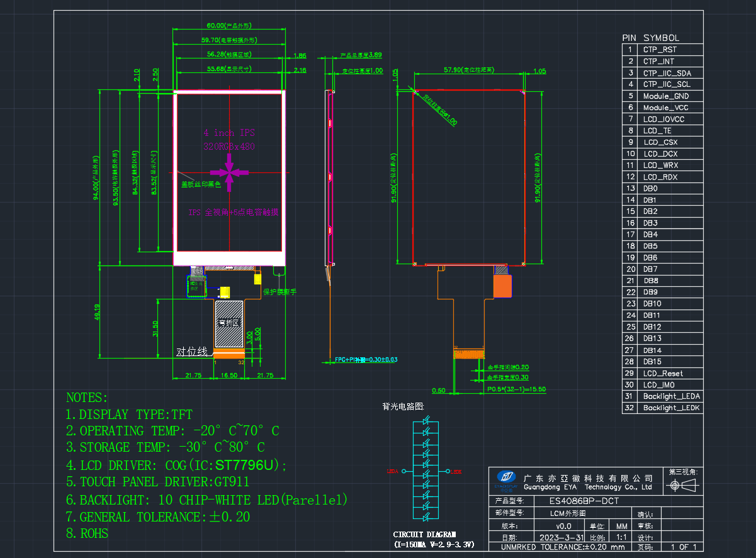Select the '320RGBx480' resolution label

[229, 146]
